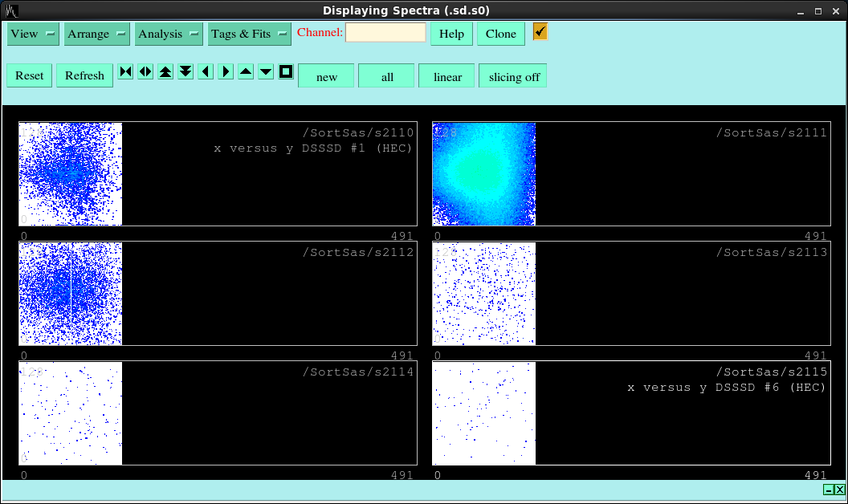Click the Clone button
This screenshot has width=848, height=504.
point(501,34)
